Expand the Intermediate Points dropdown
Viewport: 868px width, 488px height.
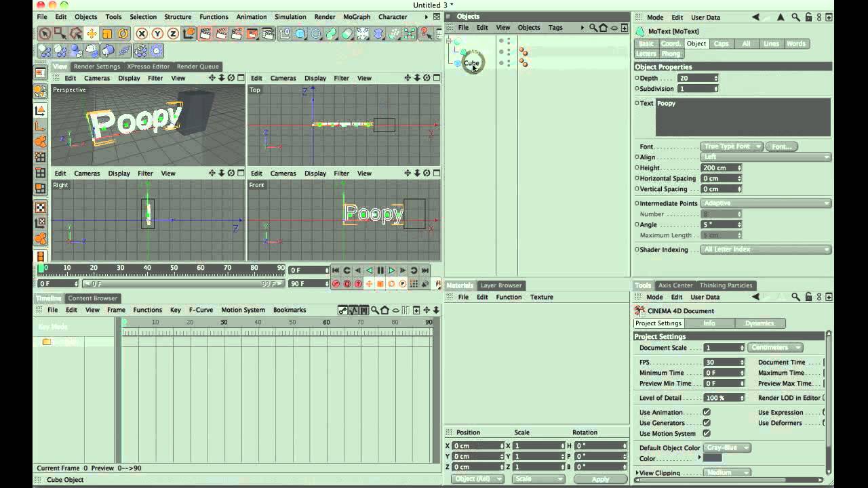point(766,203)
